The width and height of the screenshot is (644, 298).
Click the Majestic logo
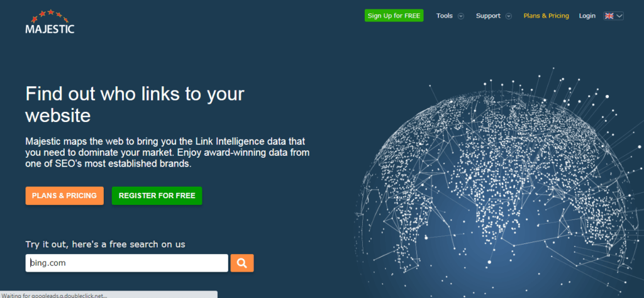point(50,22)
